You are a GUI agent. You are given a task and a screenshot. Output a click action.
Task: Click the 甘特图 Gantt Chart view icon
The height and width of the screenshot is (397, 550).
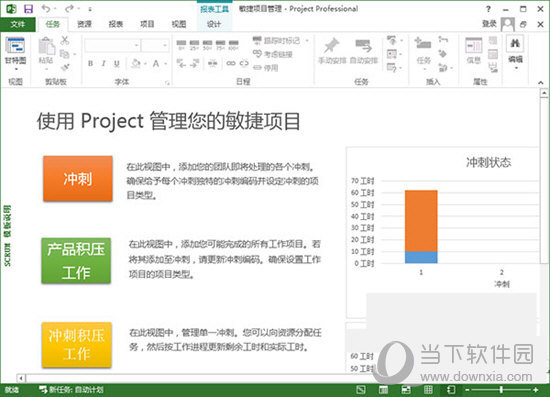coord(15,46)
